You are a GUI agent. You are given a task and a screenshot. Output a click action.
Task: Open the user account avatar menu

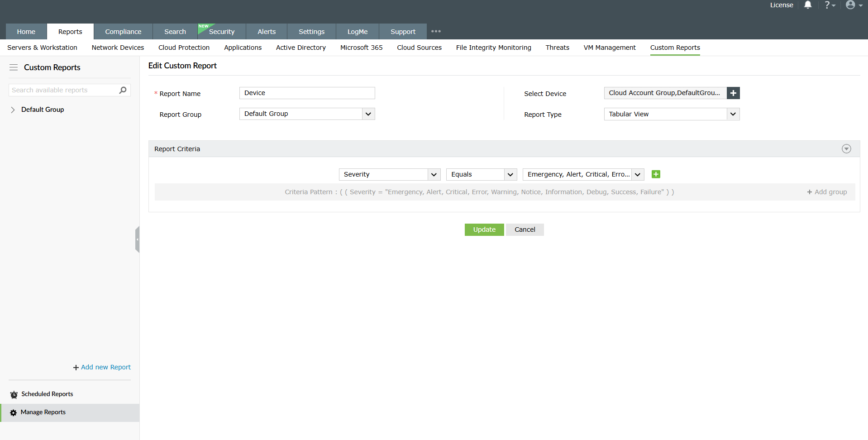(854, 5)
